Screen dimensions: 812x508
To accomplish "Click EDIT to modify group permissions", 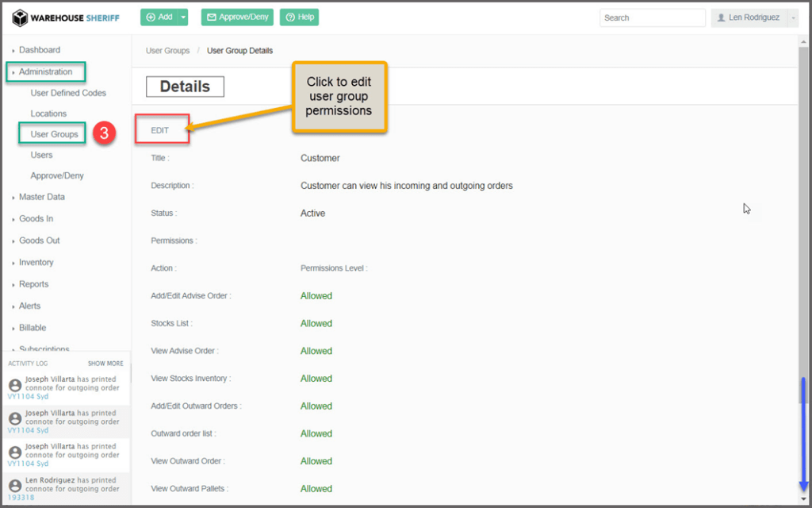I will 160,130.
